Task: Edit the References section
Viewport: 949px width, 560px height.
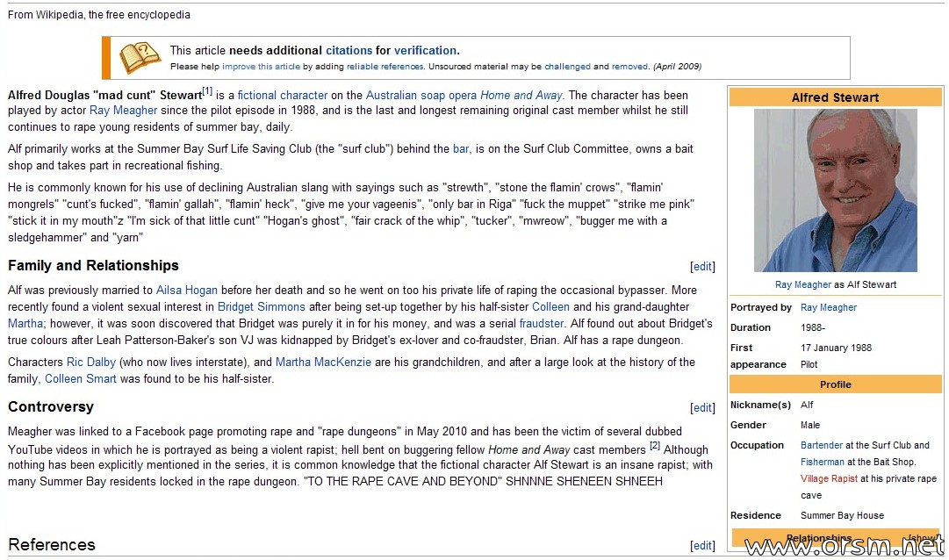Action: click(x=702, y=545)
